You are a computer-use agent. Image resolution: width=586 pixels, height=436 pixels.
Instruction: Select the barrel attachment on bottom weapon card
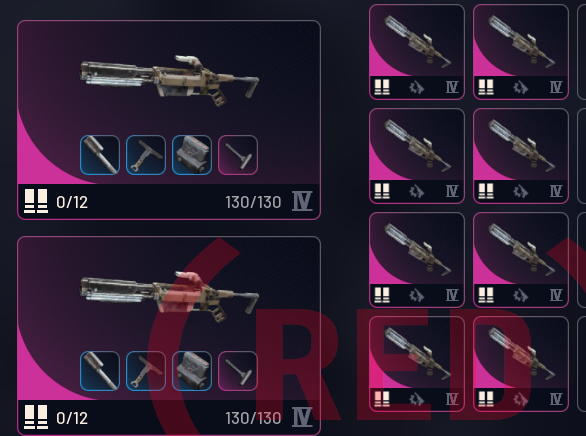100,371
